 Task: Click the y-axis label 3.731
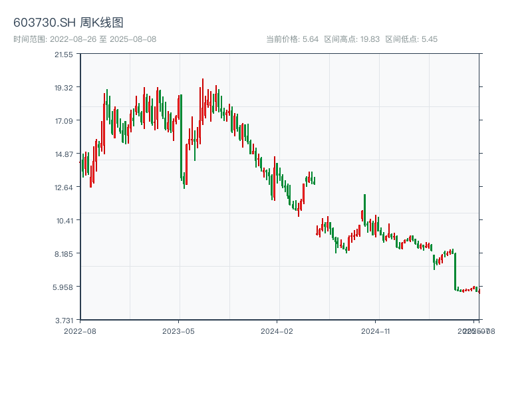[x=64, y=321]
